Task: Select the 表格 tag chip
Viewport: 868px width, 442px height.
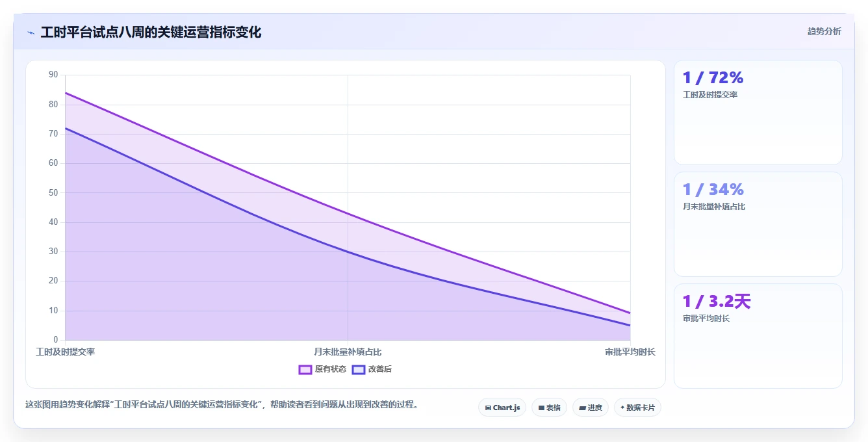Action: point(549,408)
